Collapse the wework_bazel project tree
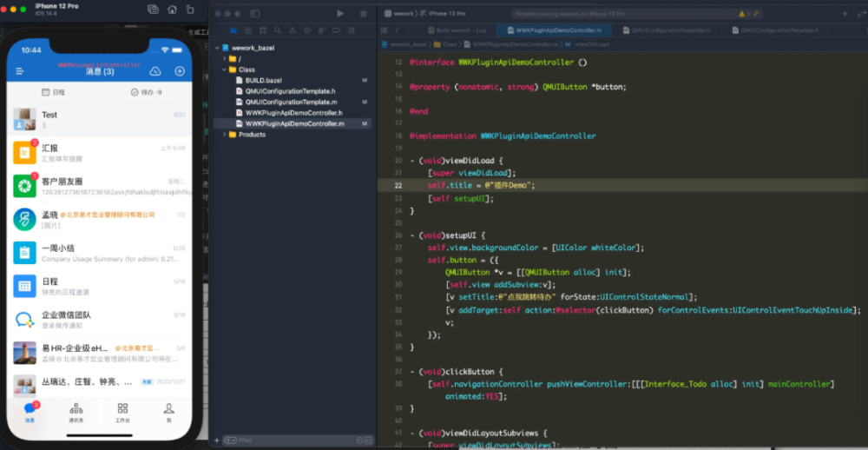The image size is (868, 450). (x=217, y=48)
